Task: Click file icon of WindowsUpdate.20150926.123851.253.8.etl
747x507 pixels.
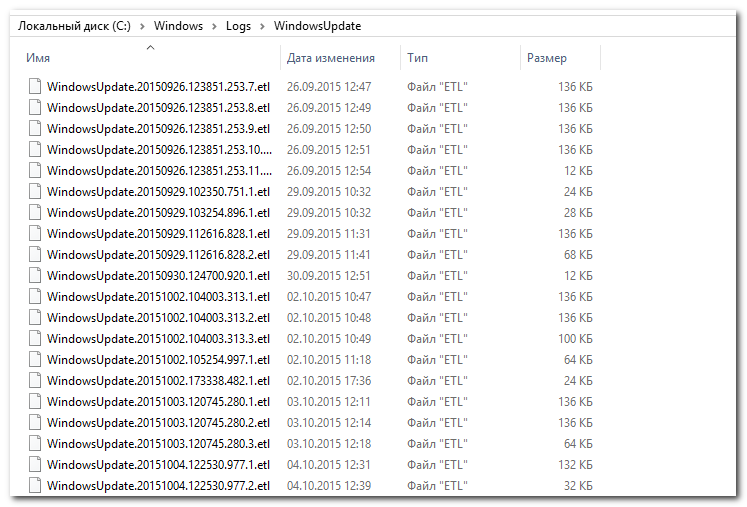Action: pos(35,107)
